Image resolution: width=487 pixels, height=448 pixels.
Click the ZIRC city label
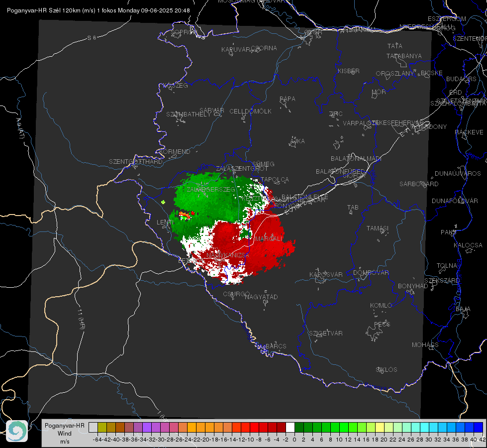point(336,113)
